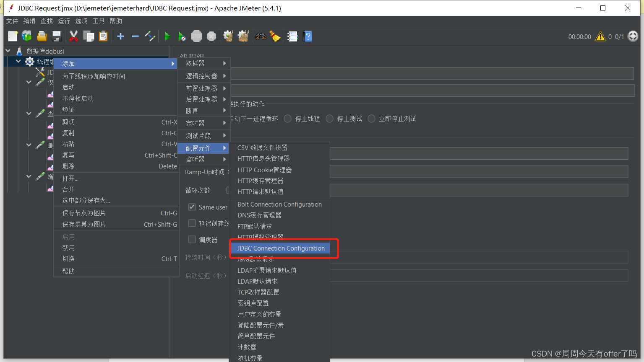Open the 运行 menu

point(64,21)
